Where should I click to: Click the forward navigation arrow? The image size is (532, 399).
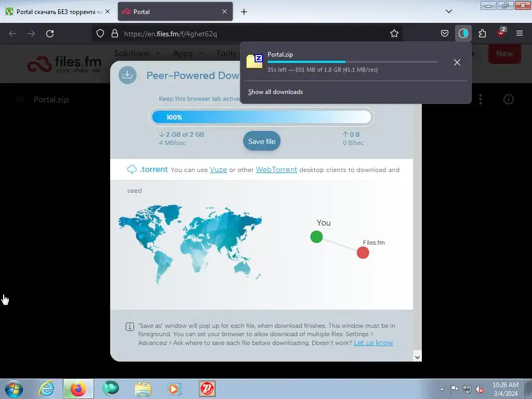(x=31, y=34)
